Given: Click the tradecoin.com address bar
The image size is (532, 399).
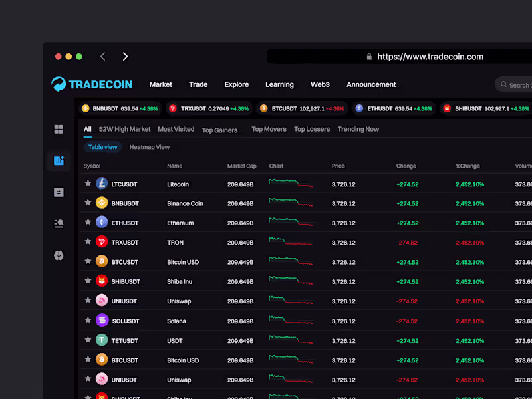Looking at the screenshot, I should click(x=400, y=57).
